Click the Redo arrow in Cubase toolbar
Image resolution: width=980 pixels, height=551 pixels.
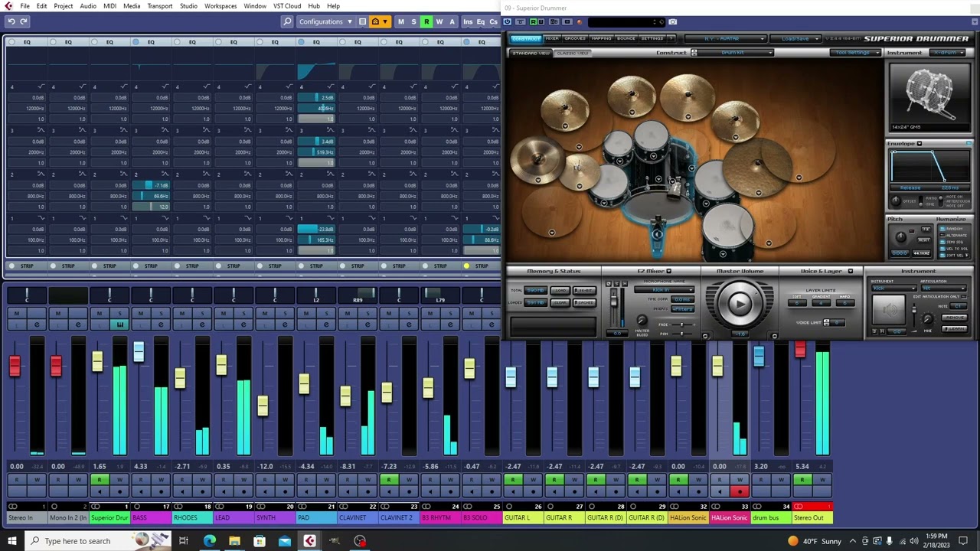(24, 21)
